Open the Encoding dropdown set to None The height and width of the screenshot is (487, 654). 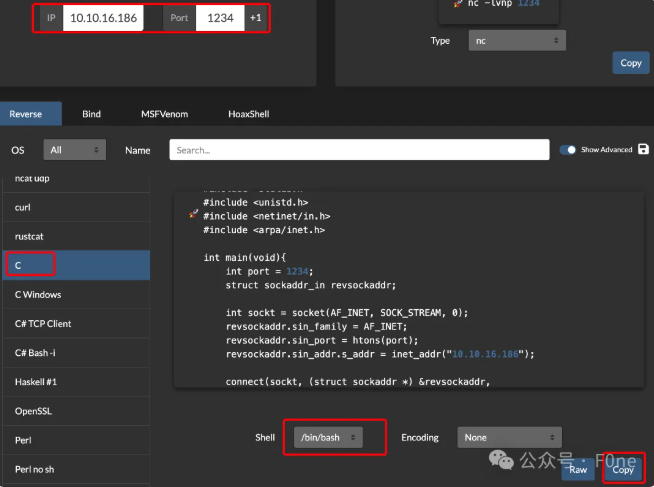(510, 437)
